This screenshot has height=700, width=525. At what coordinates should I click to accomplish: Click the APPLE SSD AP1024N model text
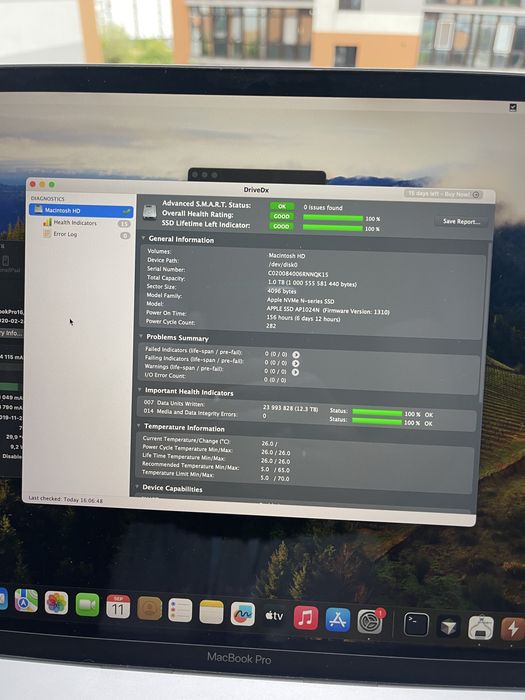tap(328, 311)
